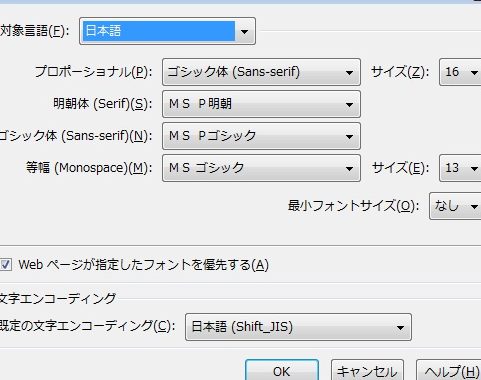Click the 対象言語(F) label
This screenshot has width=481, height=380.
(x=35, y=31)
